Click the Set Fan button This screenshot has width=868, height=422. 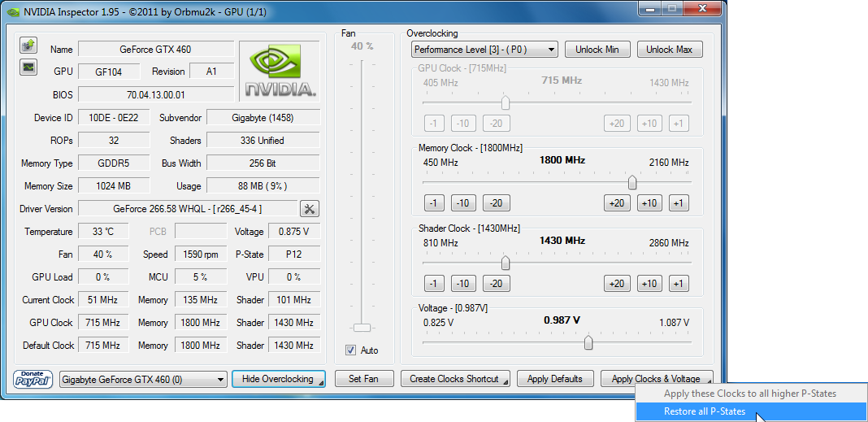[363, 379]
